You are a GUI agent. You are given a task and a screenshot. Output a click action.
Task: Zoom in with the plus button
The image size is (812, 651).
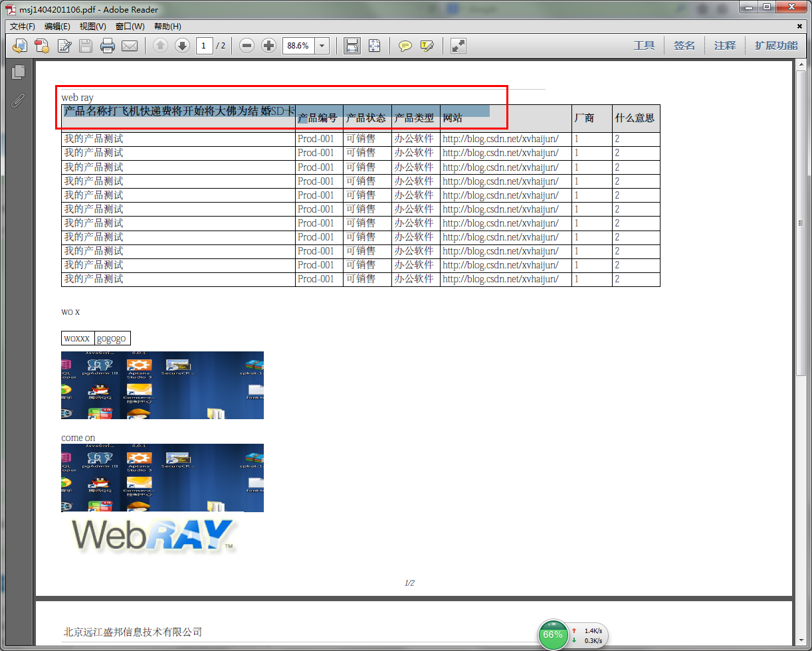click(x=268, y=46)
